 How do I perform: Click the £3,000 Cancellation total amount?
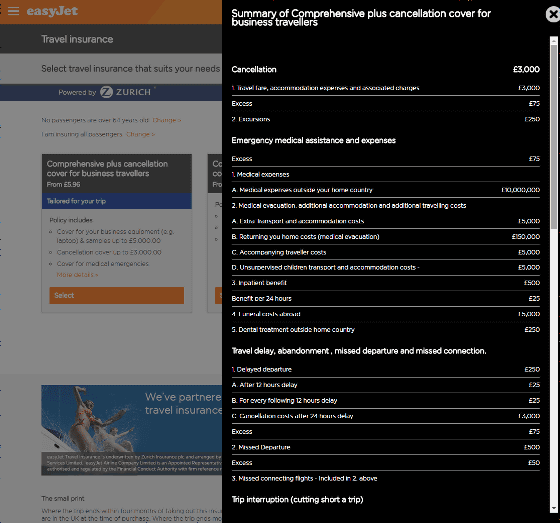pos(526,69)
